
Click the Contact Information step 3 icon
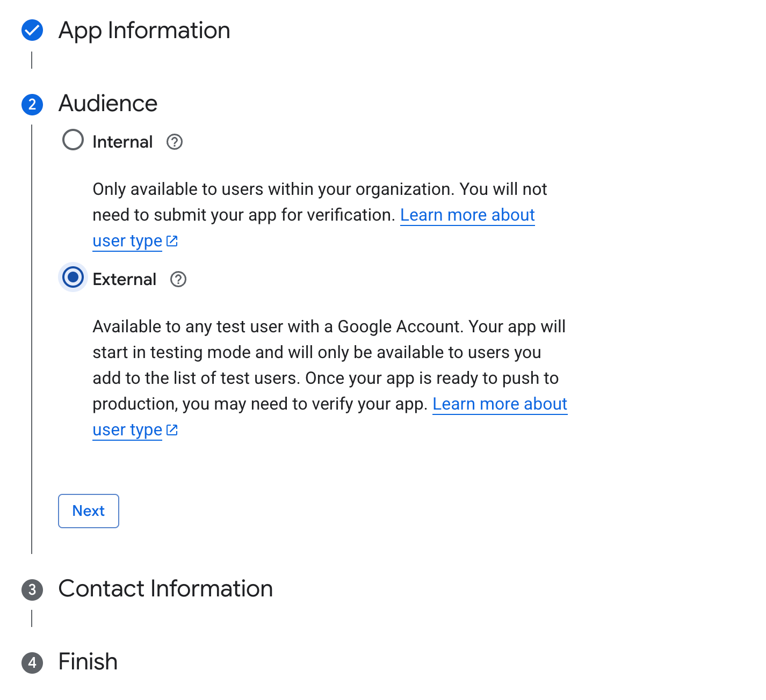pyautogui.click(x=32, y=589)
